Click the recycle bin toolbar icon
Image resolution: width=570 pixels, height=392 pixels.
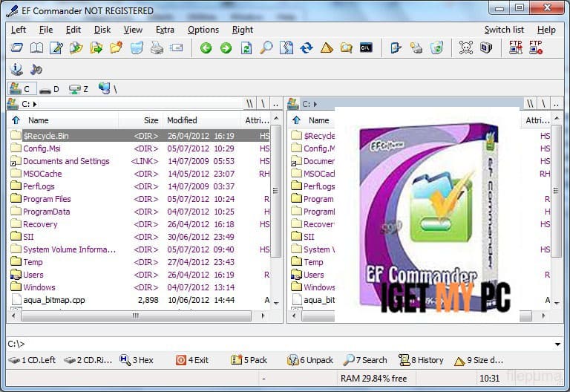436,48
